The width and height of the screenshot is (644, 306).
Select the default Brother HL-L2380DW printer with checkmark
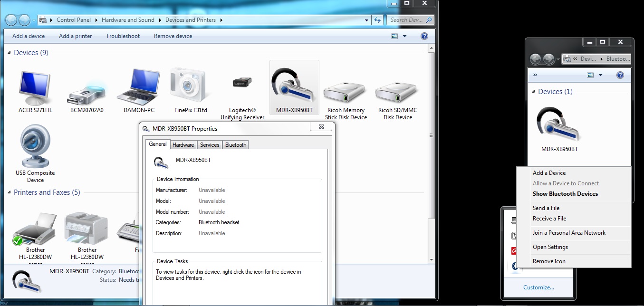[35, 236]
